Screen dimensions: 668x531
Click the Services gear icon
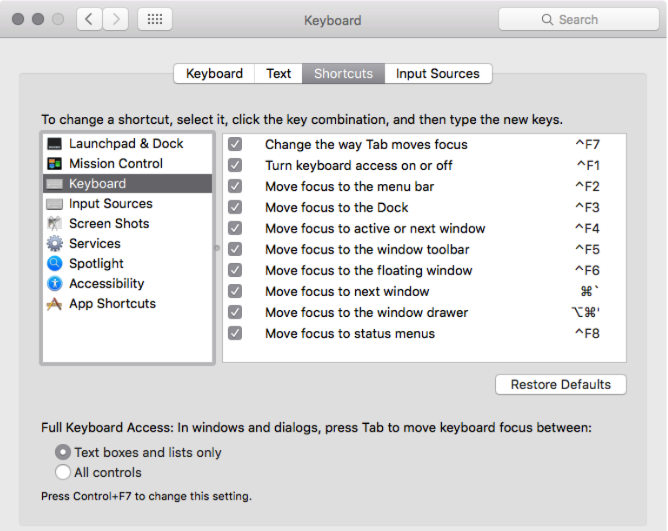(x=55, y=243)
